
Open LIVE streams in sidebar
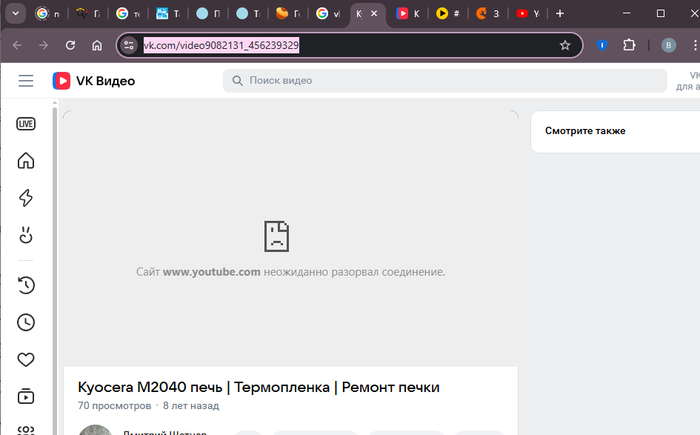pos(26,124)
